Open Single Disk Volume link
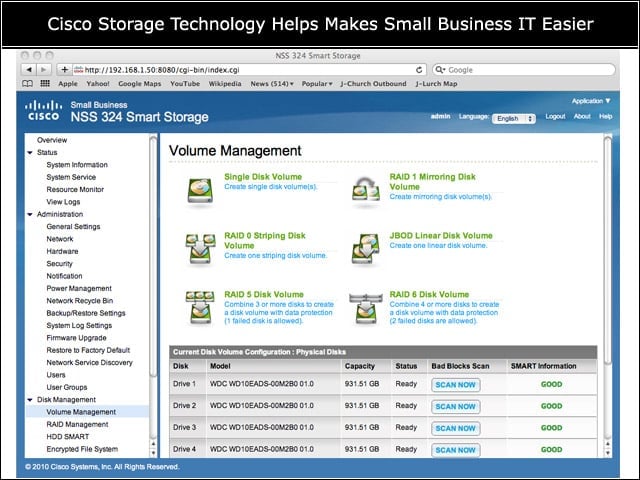The image size is (640, 480). pos(263,177)
